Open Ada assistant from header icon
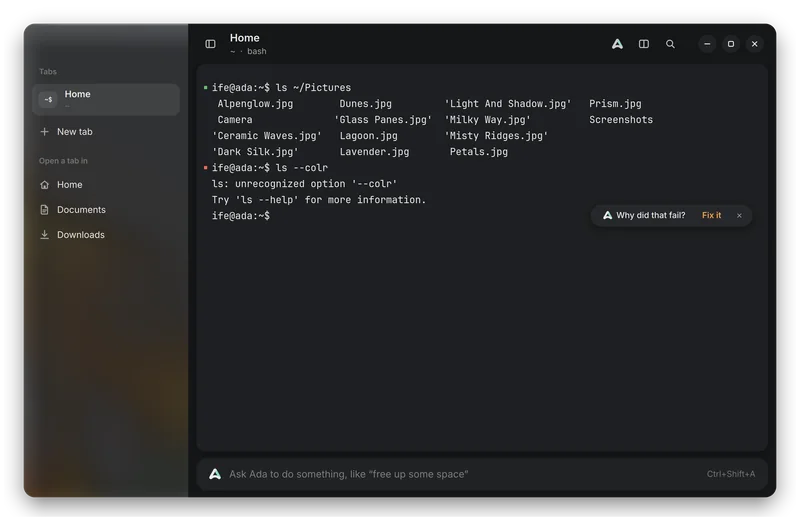 617,44
